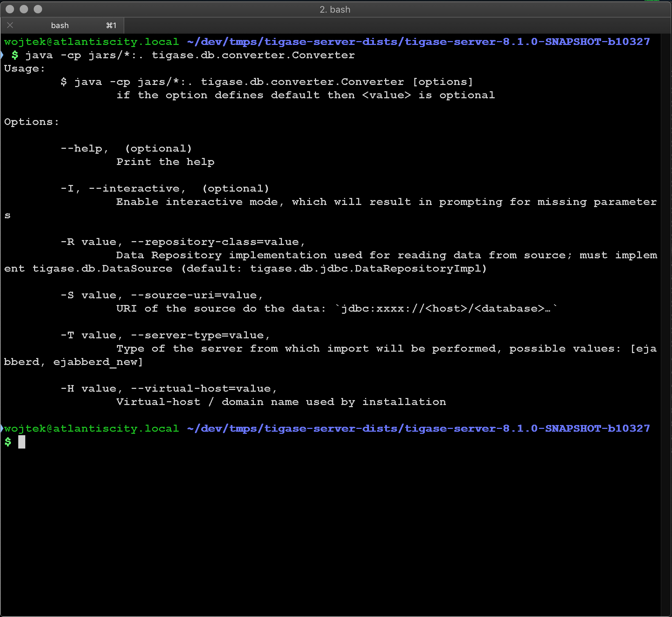Click the yellow minimize window button
The height and width of the screenshot is (617, 672).
(x=24, y=9)
